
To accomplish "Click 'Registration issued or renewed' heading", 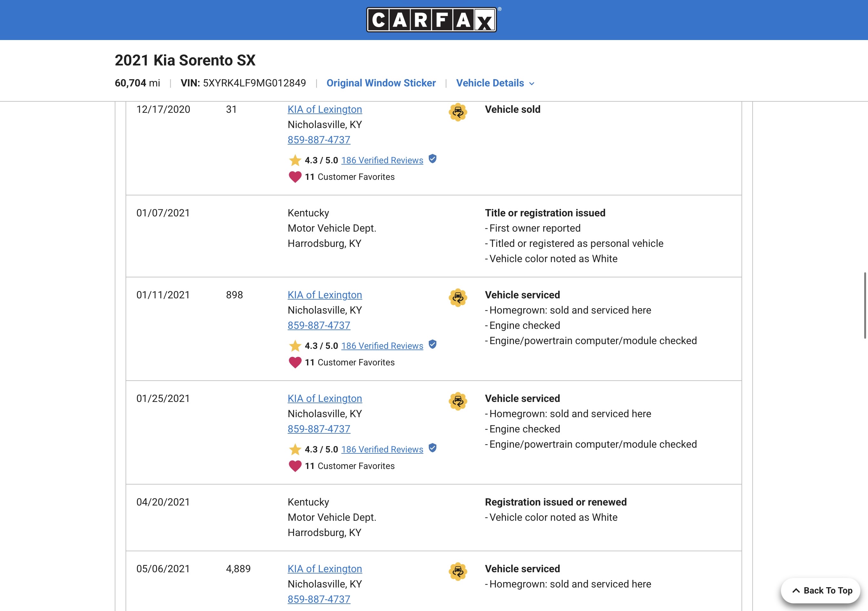I will pos(556,502).
